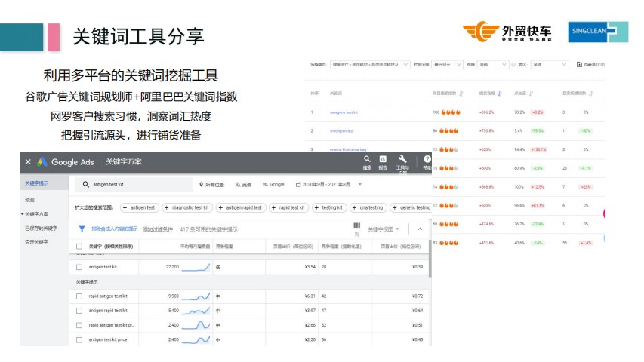Open the Reports bar-chart icon
Image resolution: width=644 pixels, height=362 pixels.
(x=383, y=159)
